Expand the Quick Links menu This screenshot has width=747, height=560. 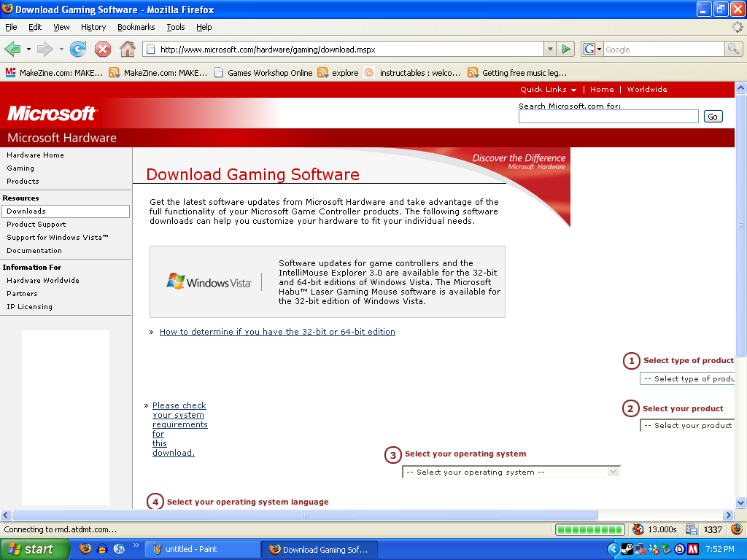pyautogui.click(x=548, y=90)
